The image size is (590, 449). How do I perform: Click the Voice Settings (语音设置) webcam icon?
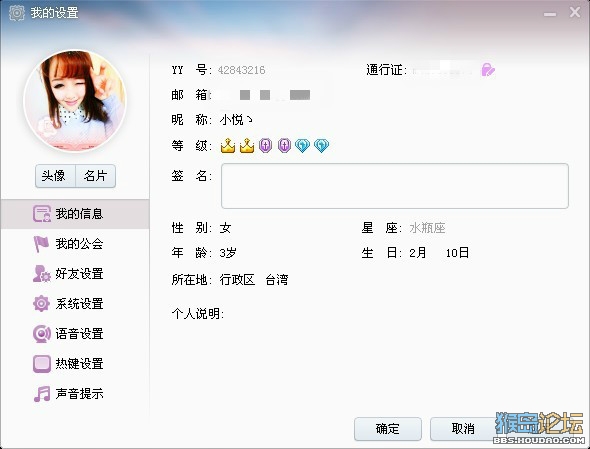click(x=41, y=333)
